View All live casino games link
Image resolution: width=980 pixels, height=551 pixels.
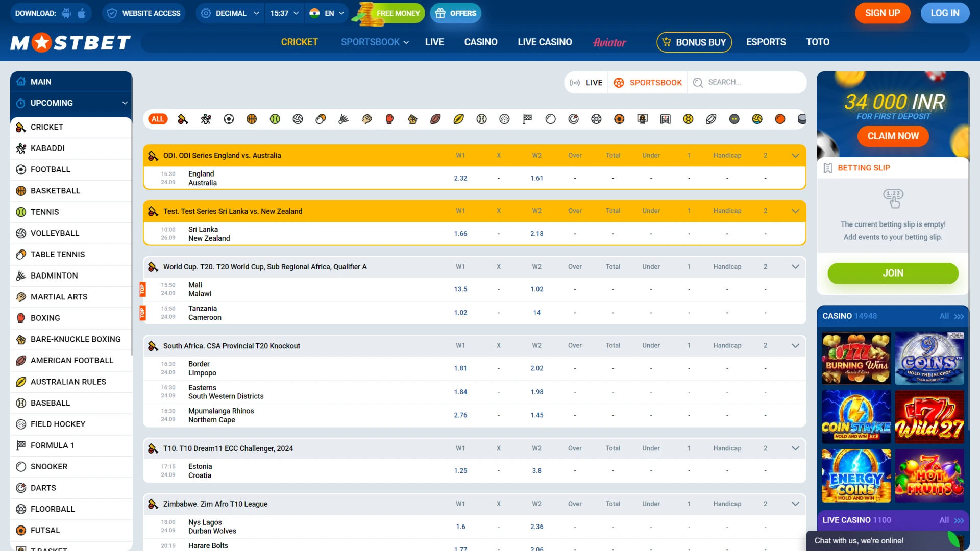pos(951,520)
